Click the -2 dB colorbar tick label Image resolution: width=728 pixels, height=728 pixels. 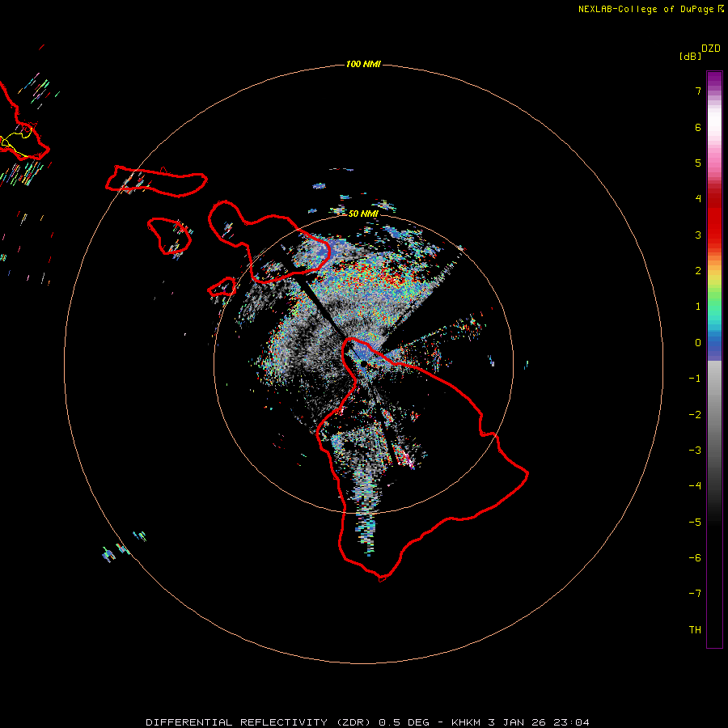pos(695,415)
